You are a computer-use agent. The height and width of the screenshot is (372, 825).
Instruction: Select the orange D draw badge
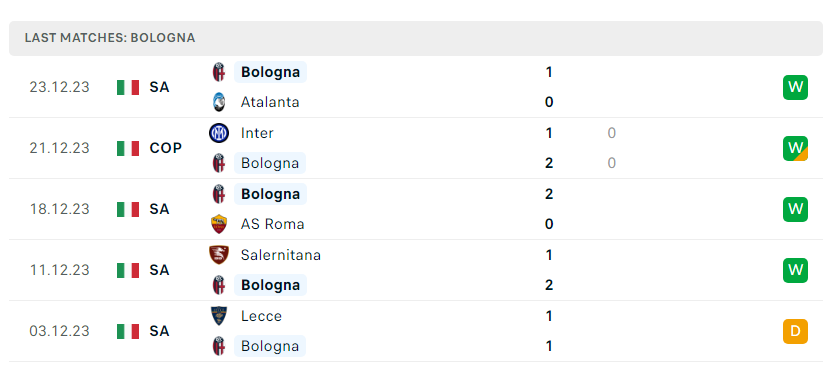tap(795, 331)
